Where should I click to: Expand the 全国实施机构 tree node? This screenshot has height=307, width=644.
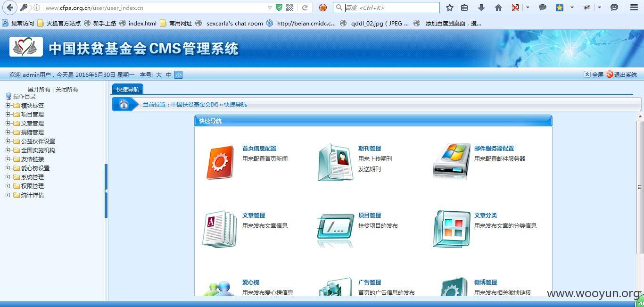(8, 150)
